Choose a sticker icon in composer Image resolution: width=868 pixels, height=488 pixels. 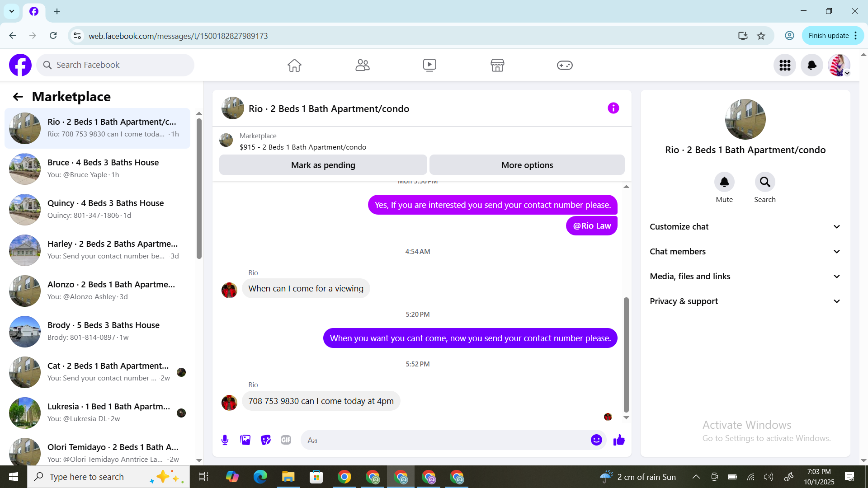pos(266,440)
